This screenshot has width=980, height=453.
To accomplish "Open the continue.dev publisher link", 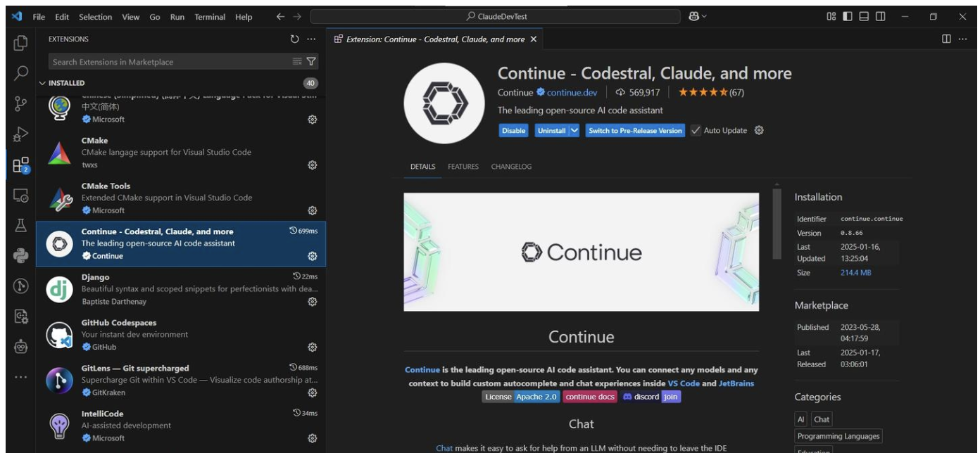I will point(572,92).
